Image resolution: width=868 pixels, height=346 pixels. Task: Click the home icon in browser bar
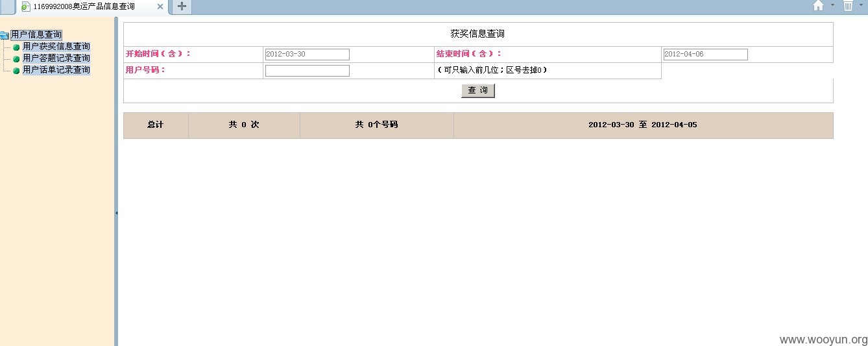(x=818, y=6)
